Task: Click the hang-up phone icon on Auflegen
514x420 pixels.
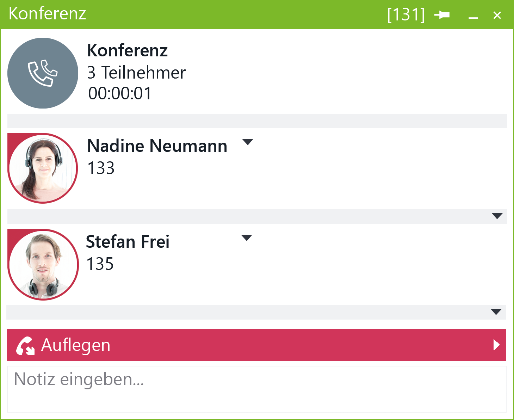Action: pos(25,345)
